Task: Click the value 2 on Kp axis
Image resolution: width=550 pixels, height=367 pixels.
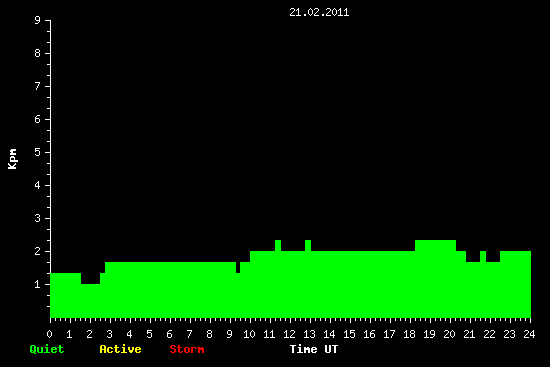Action: [x=38, y=251]
